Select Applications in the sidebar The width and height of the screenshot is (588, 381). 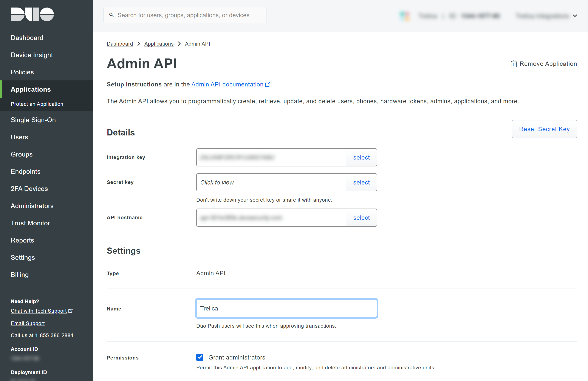click(x=31, y=89)
